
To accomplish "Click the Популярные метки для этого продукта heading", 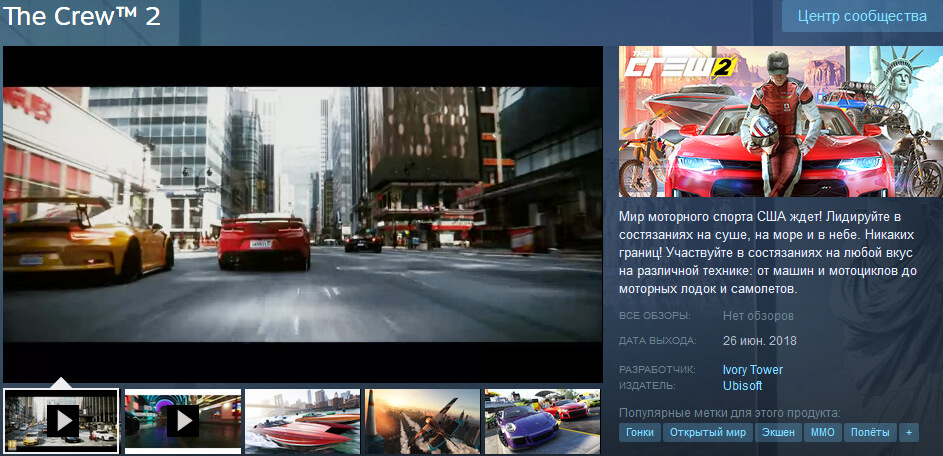I will click(x=730, y=413).
